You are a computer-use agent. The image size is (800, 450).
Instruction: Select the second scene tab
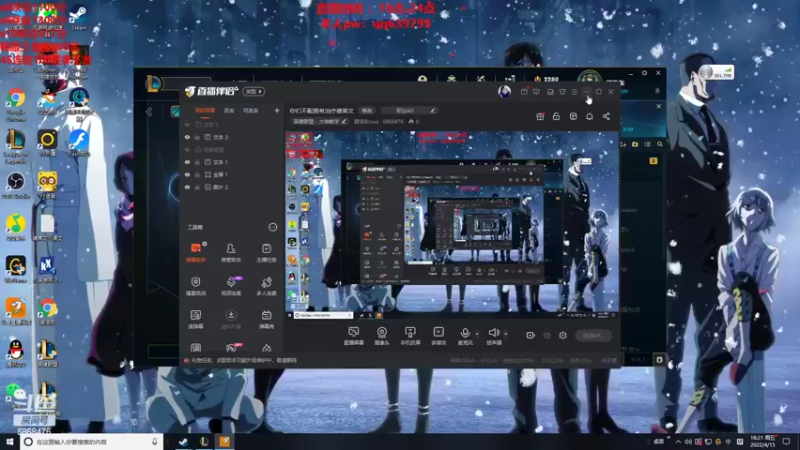229,110
